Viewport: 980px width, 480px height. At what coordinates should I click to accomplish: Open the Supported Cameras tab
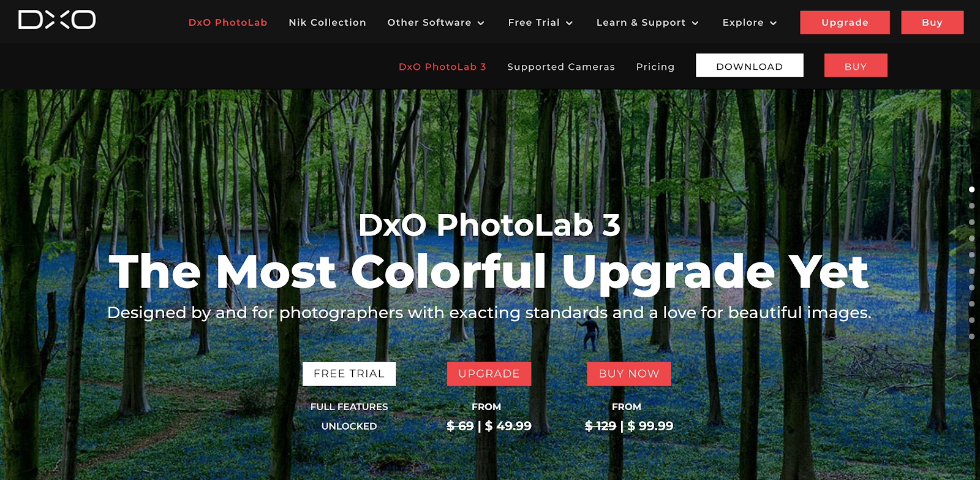click(x=561, y=67)
